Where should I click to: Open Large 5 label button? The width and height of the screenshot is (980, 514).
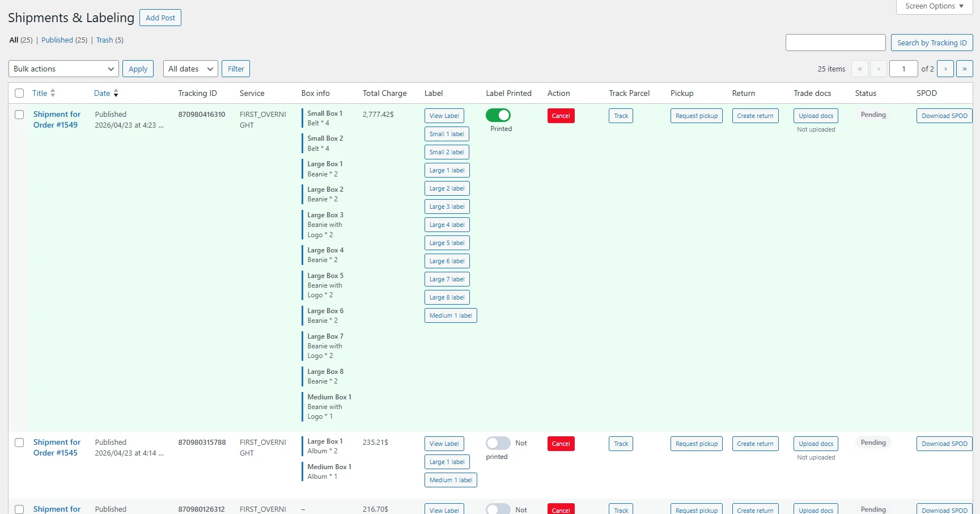447,243
